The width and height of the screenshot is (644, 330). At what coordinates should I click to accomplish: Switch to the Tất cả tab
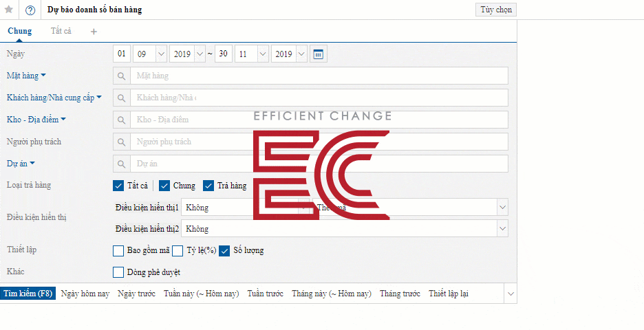(x=61, y=31)
